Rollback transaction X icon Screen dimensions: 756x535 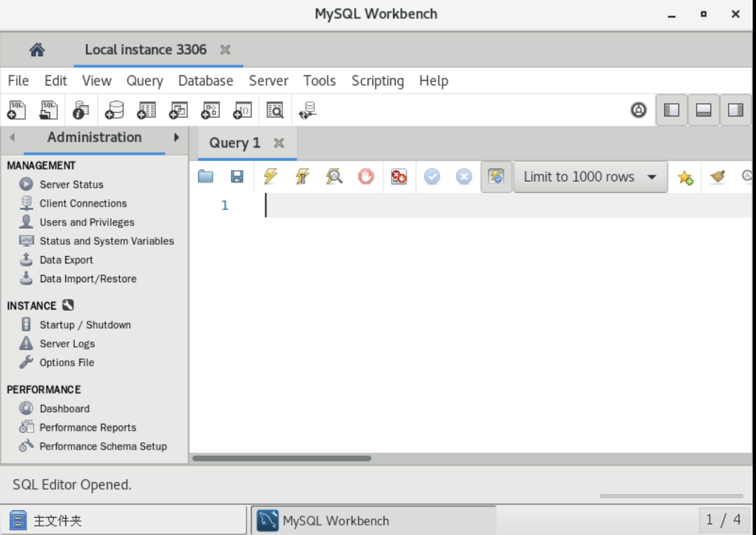click(x=464, y=176)
